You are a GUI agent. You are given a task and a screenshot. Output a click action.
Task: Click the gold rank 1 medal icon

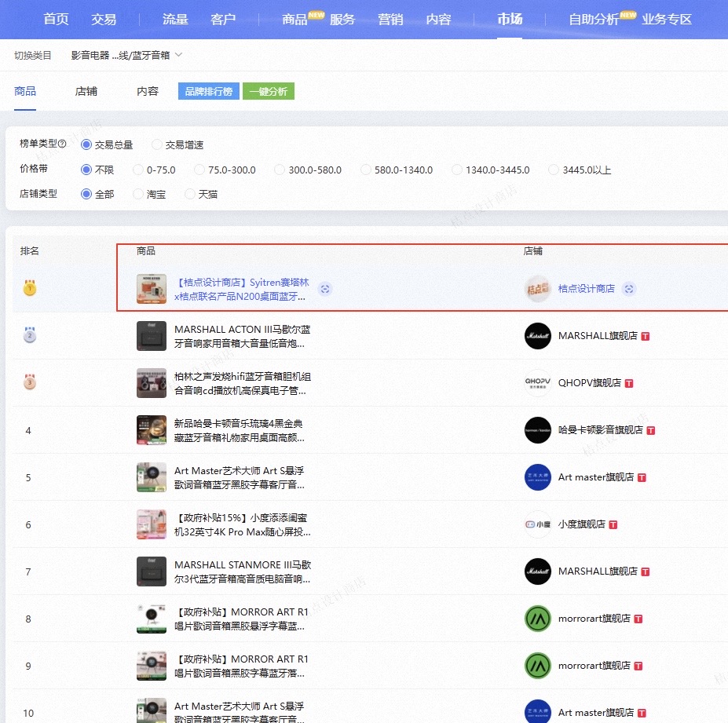pyautogui.click(x=30, y=288)
